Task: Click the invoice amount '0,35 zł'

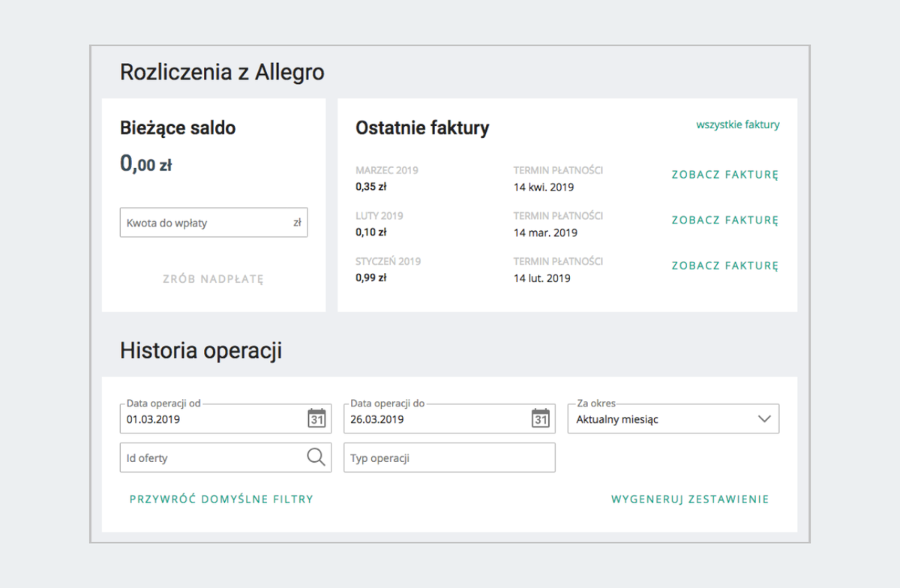Action: click(370, 187)
